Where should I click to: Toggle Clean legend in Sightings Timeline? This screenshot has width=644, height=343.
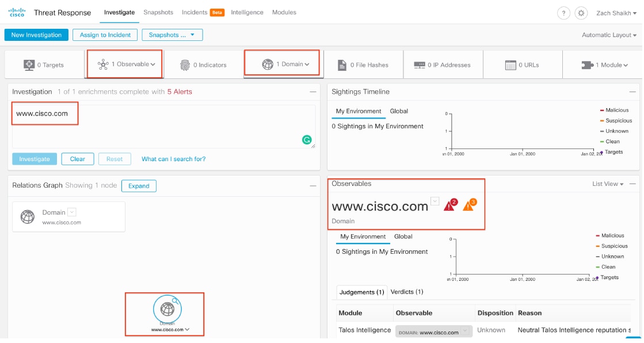(609, 142)
